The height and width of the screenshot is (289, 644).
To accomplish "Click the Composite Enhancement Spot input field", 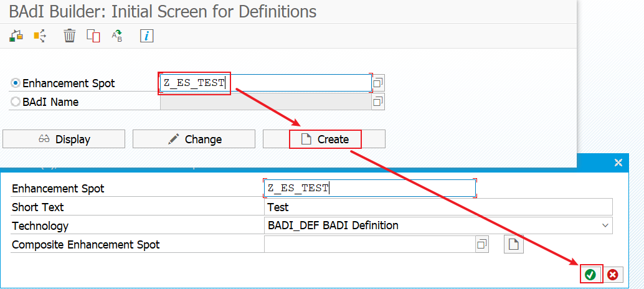I will tap(369, 245).
